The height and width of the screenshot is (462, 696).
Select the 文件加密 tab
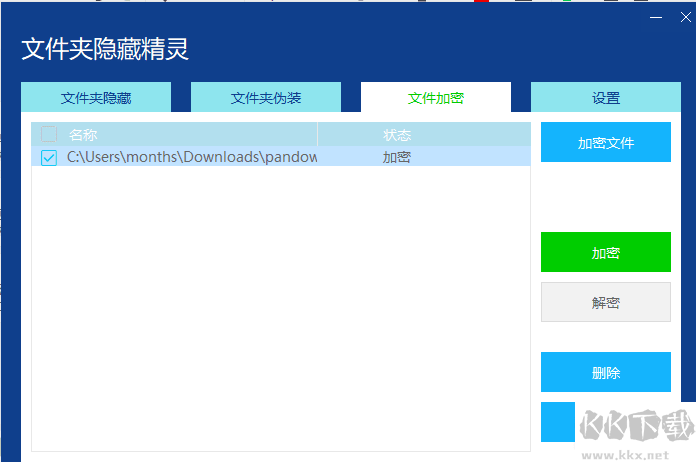pyautogui.click(x=436, y=98)
